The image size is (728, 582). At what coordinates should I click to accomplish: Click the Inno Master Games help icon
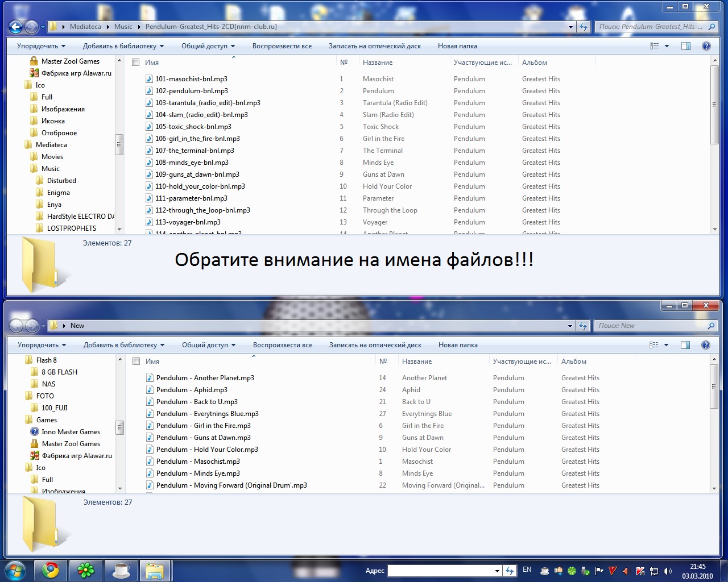35,432
